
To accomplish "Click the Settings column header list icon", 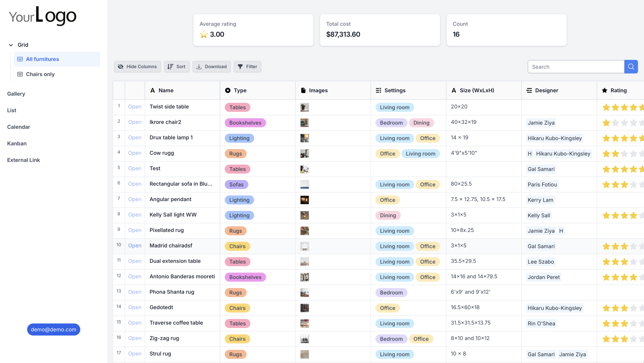I will coord(378,90).
